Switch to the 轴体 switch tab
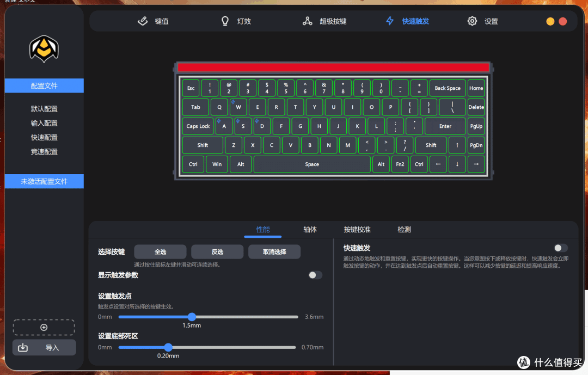Image resolution: width=588 pixels, height=375 pixels. (310, 230)
